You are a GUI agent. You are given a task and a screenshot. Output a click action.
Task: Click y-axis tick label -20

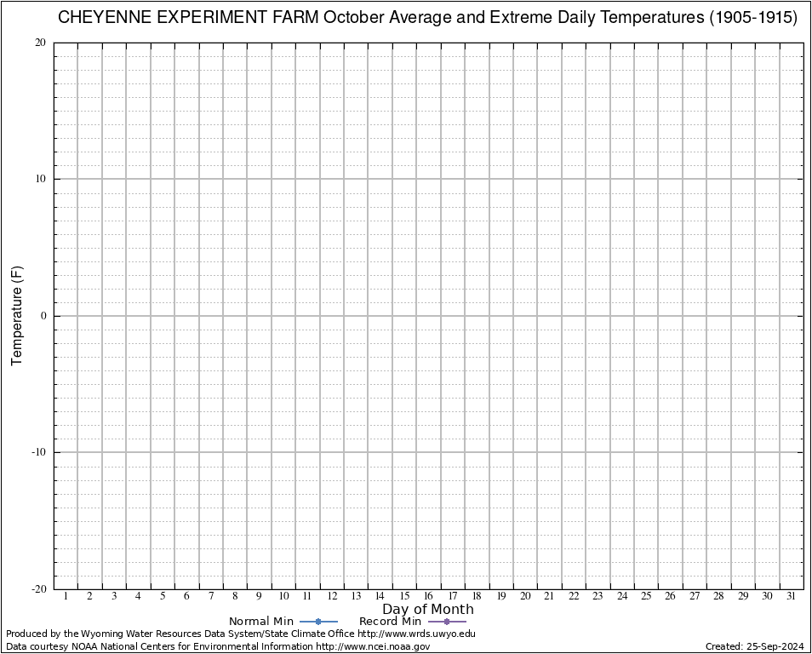[39, 588]
